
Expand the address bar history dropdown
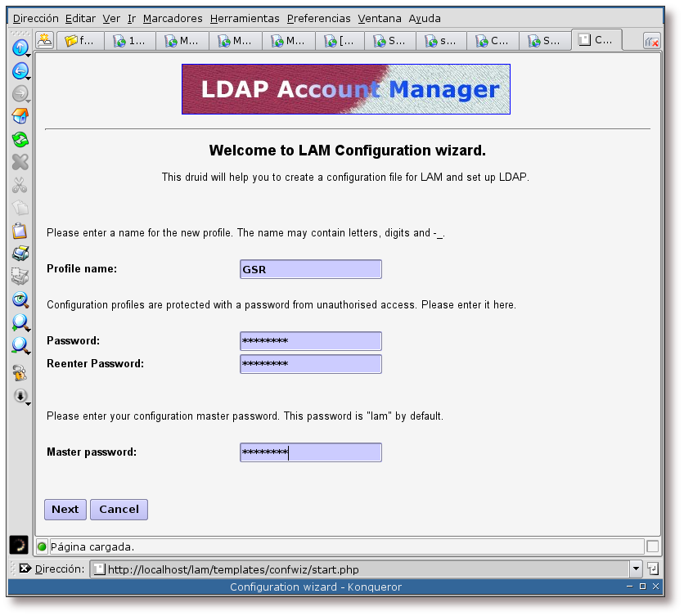pyautogui.click(x=636, y=569)
